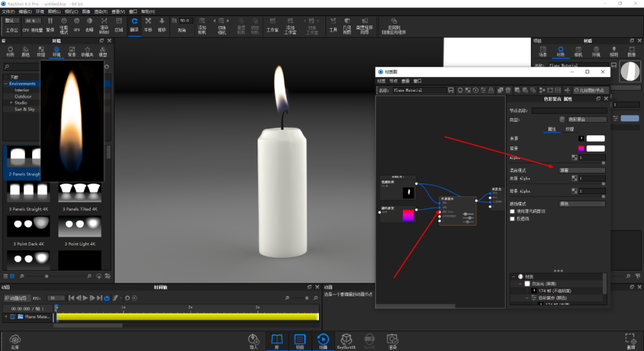Open the Nodes menu in Material Graph window
This screenshot has width=644, height=351.
point(394,81)
